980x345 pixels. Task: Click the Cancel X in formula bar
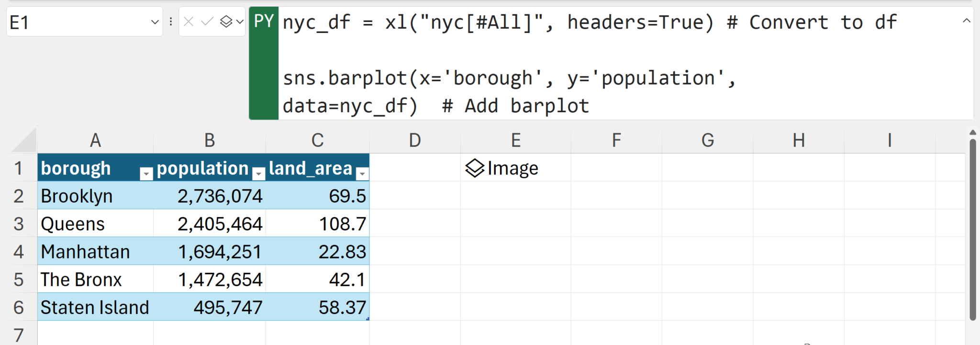tap(189, 22)
